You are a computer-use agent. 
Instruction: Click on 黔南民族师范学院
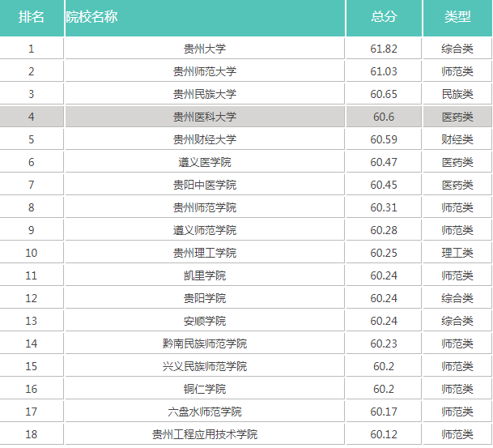pos(205,343)
